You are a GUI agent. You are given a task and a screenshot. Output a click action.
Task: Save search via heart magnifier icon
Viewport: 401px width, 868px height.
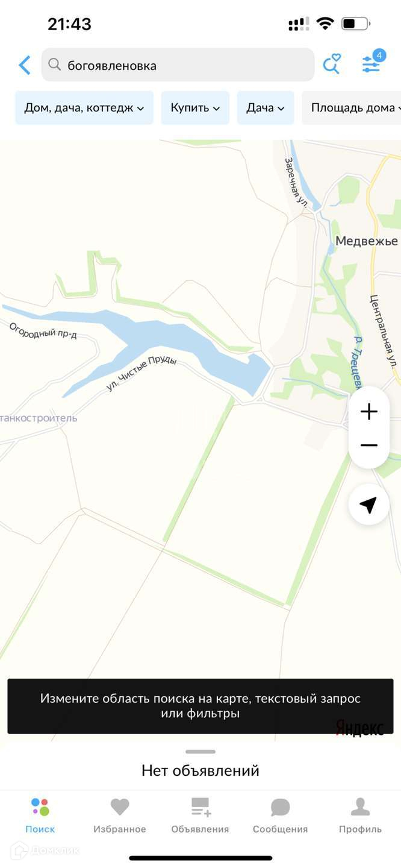click(332, 64)
